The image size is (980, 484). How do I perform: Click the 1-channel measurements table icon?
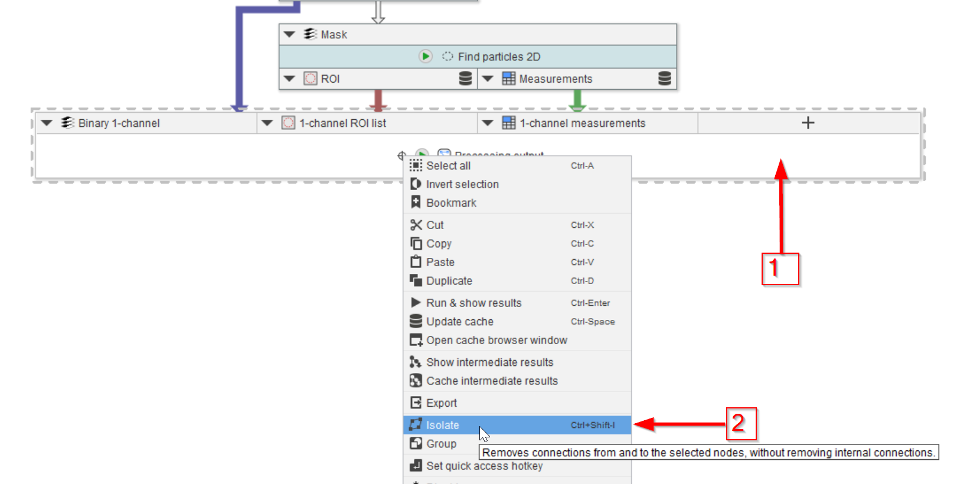tap(508, 123)
